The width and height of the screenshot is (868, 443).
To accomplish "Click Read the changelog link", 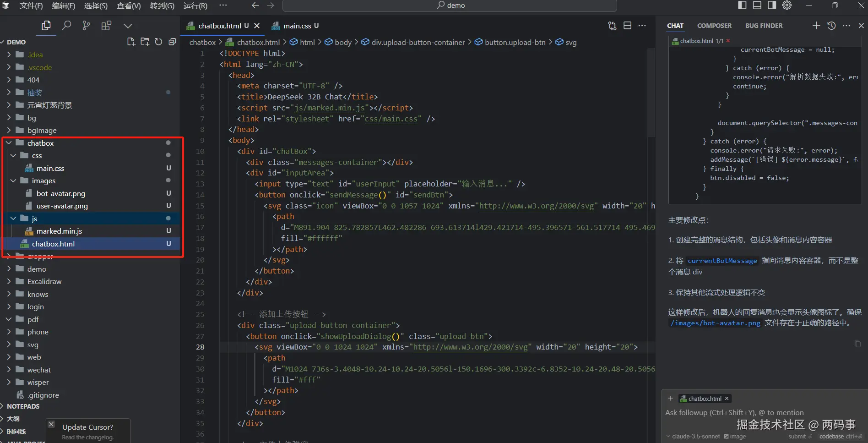I will 88,438.
